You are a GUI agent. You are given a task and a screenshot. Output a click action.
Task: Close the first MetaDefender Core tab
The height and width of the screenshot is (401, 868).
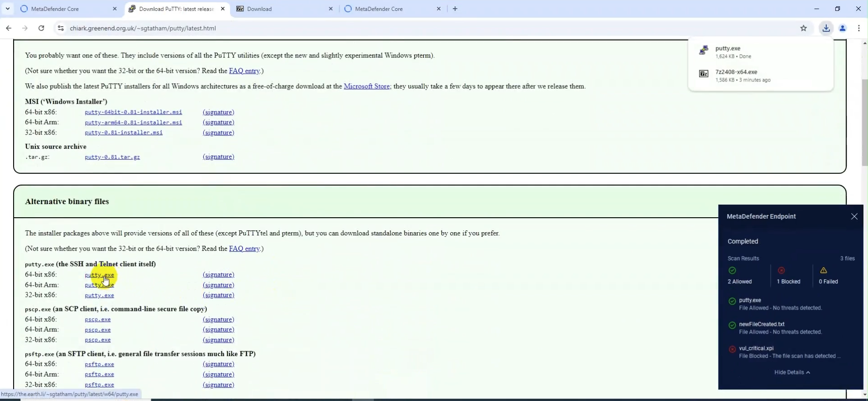coord(115,9)
